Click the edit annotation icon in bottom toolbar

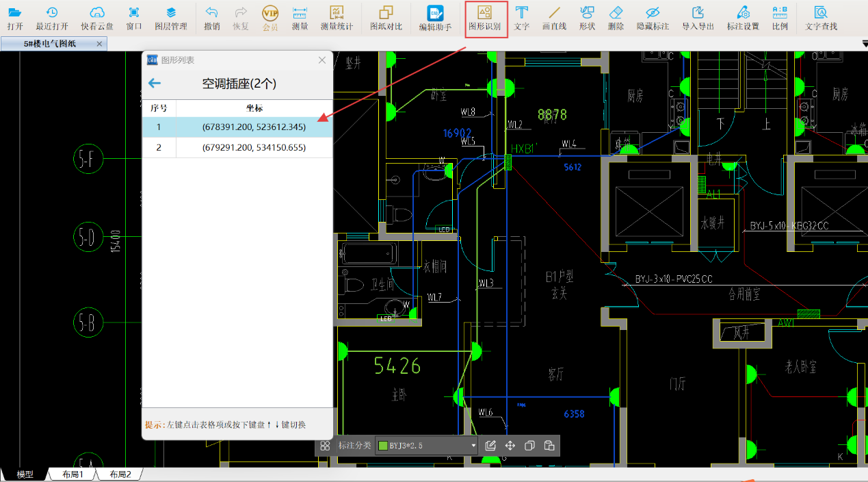pyautogui.click(x=490, y=446)
